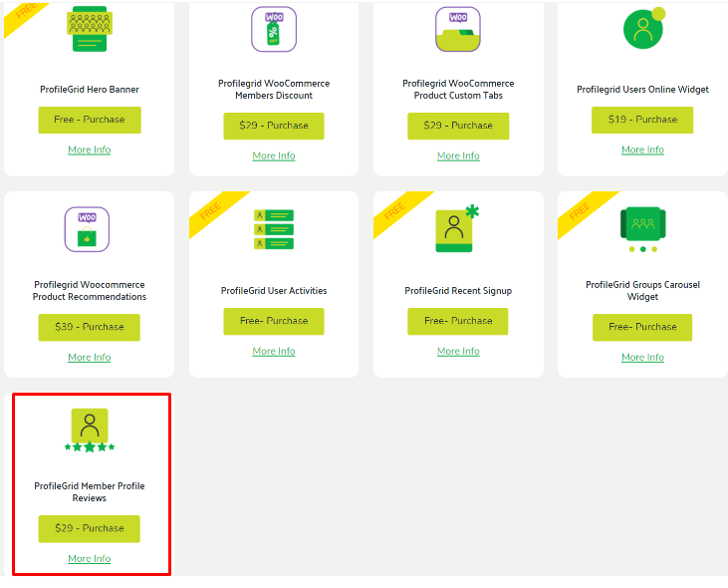Image resolution: width=728 pixels, height=588 pixels.
Task: Click the "ProfileGrid Member Profile Reviews" title
Action: (90, 492)
